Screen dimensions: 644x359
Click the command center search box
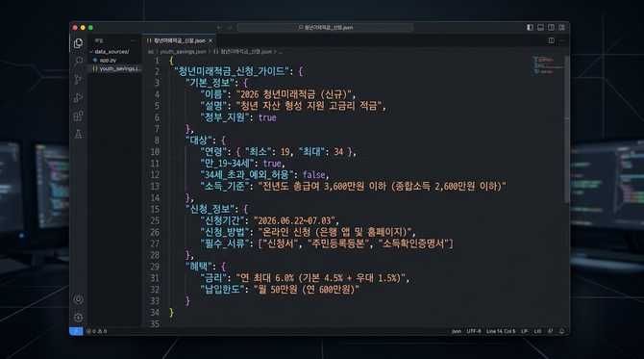pyautogui.click(x=325, y=28)
